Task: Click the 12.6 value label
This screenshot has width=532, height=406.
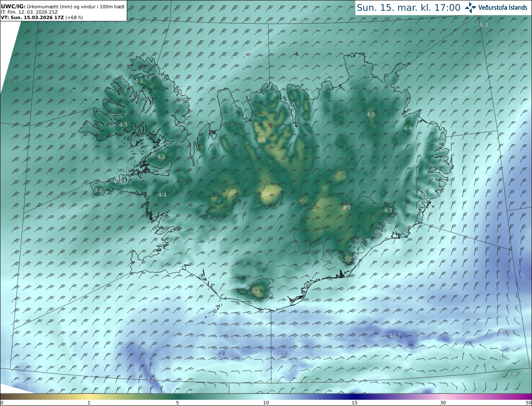Action: pyautogui.click(x=222, y=354)
